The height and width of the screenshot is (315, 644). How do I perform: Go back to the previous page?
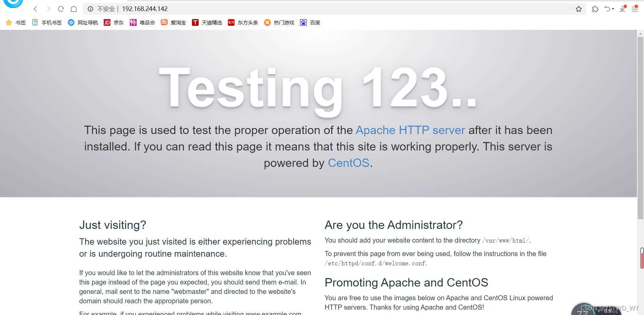(36, 9)
